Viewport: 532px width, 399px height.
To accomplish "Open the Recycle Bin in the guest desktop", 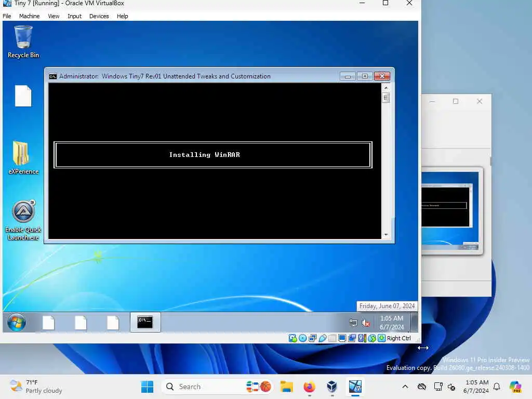I will (x=23, y=42).
